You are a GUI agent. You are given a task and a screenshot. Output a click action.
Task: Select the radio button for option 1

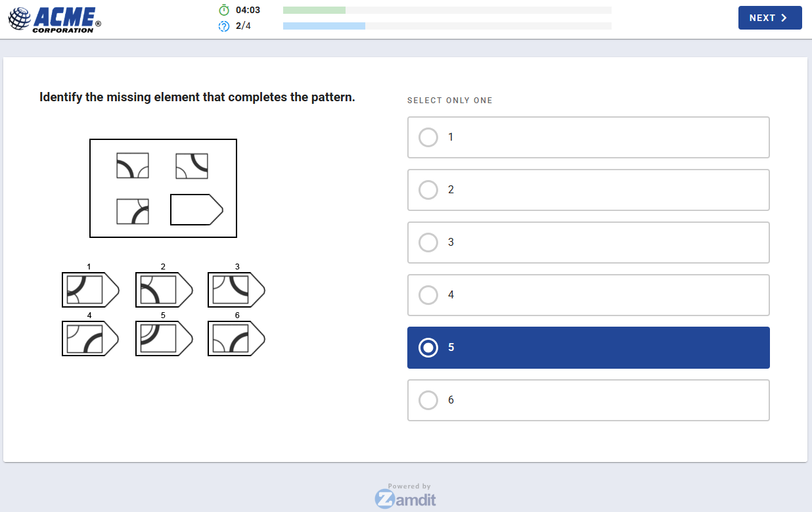(x=428, y=137)
